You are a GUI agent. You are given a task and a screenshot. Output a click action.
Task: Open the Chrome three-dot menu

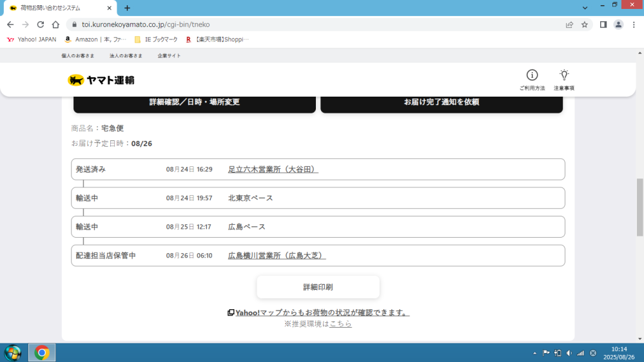click(x=634, y=24)
